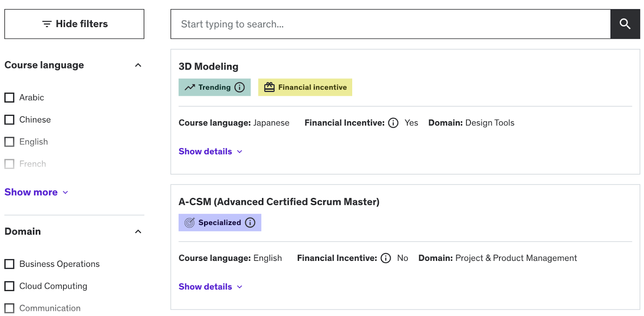Toggle the Cloud Computing domain checkbox
The image size is (644, 316).
(9, 286)
